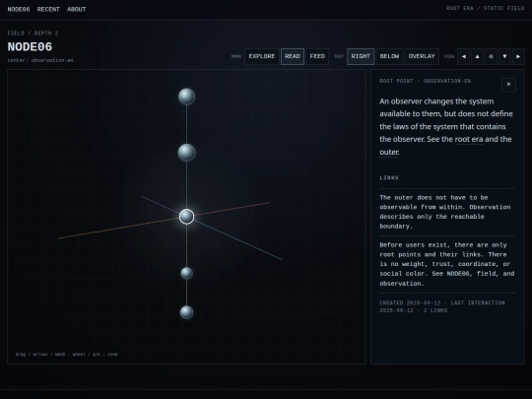The height and width of the screenshot is (399, 532).
Task: Set text position to RIGHT
Action: [x=361, y=57]
